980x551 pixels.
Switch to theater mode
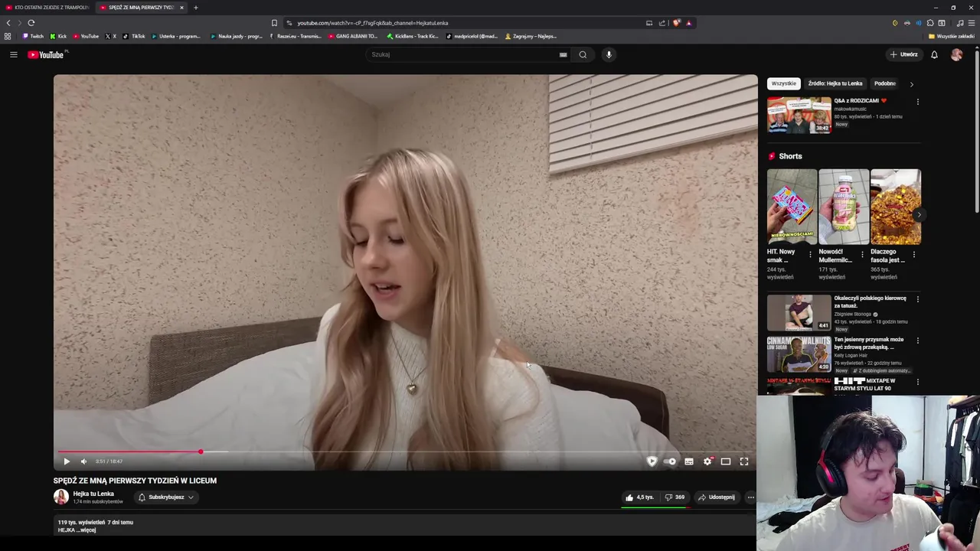(x=726, y=461)
